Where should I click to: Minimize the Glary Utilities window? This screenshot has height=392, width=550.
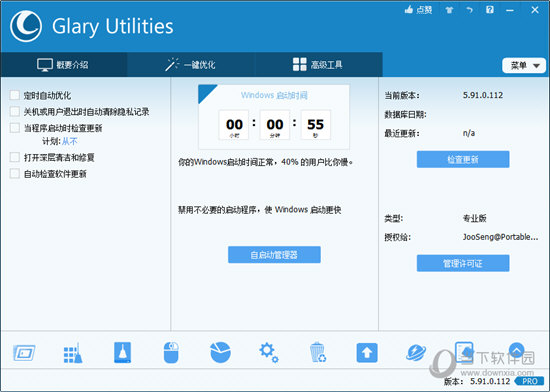tap(510, 11)
